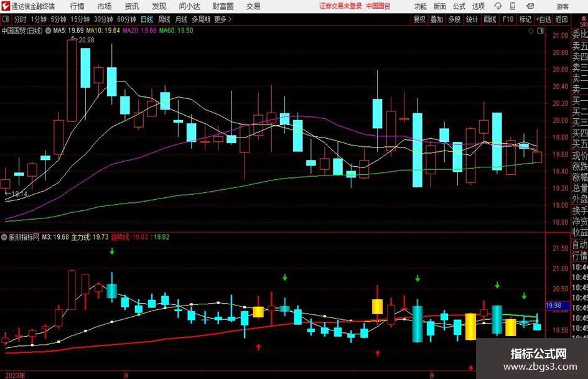
Task: Click the month 9 marker on the timeline
Action: click(432, 375)
